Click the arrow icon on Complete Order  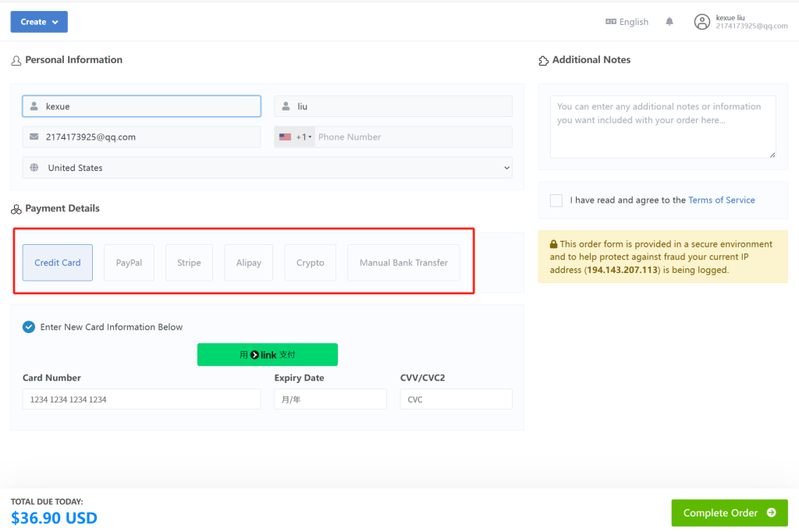772,512
